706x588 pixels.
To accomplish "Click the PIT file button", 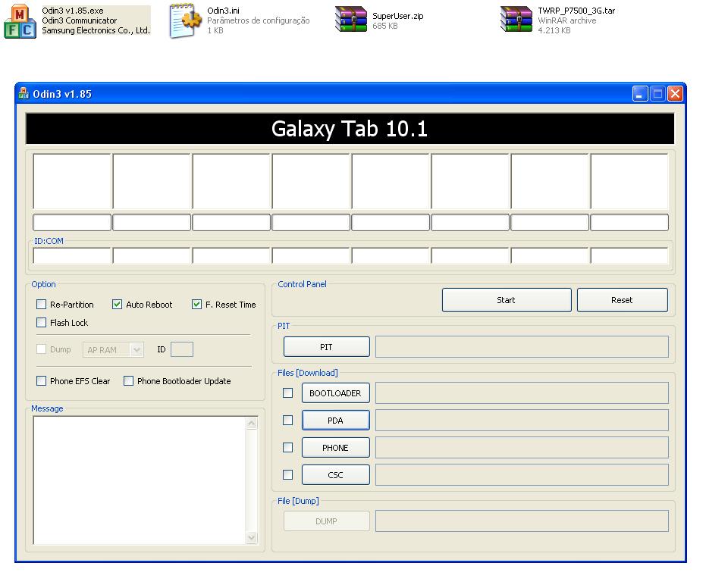I will coord(326,347).
